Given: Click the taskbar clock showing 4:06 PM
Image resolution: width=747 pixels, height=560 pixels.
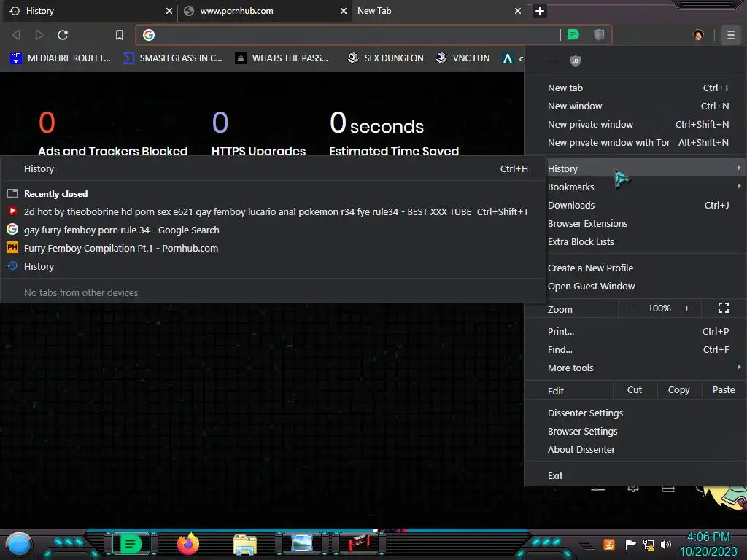Looking at the screenshot, I should 708,544.
